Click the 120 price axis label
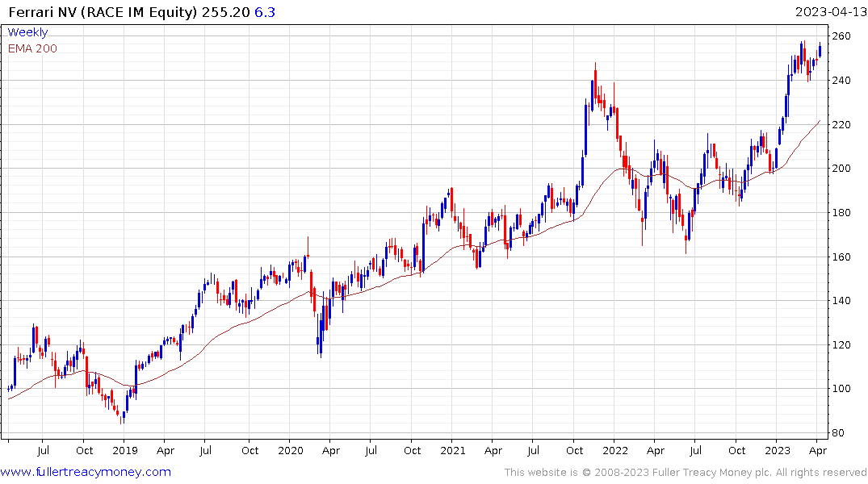This screenshot has height=484, width=868. point(841,344)
